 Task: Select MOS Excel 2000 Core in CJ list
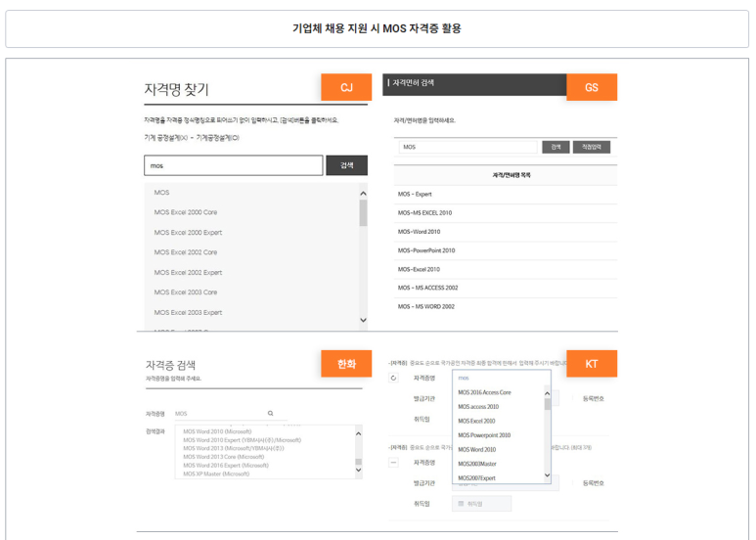(x=186, y=212)
